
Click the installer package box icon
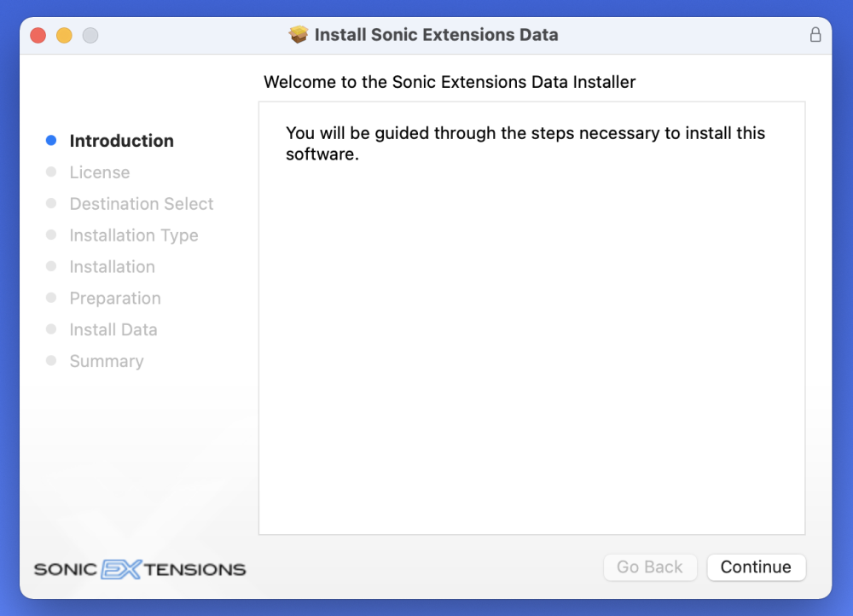pos(298,35)
